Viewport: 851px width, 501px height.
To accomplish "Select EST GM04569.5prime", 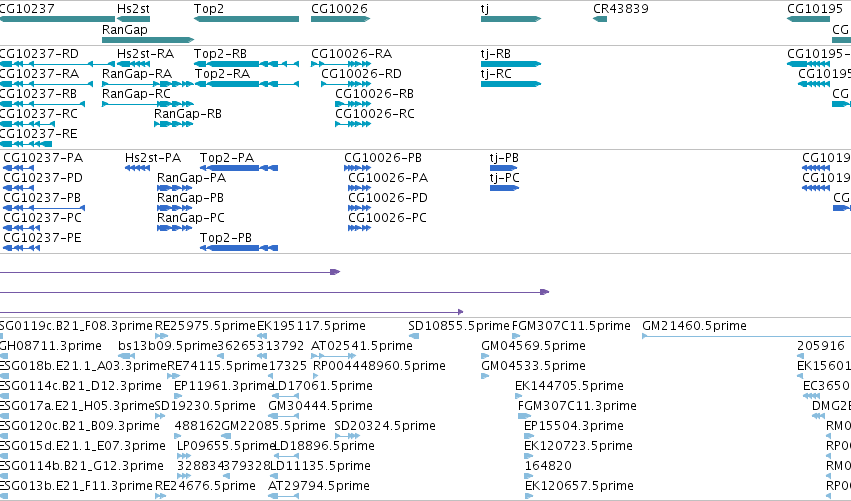I will (x=533, y=346).
